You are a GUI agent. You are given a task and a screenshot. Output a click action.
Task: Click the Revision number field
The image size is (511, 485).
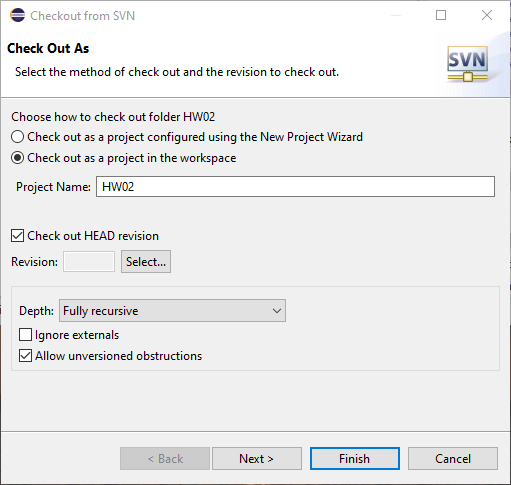coord(89,262)
